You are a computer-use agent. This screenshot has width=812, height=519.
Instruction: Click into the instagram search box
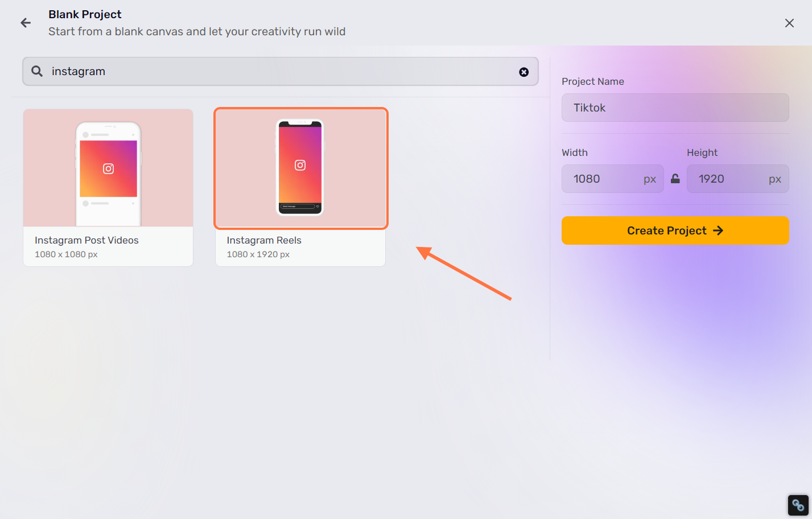coord(281,71)
